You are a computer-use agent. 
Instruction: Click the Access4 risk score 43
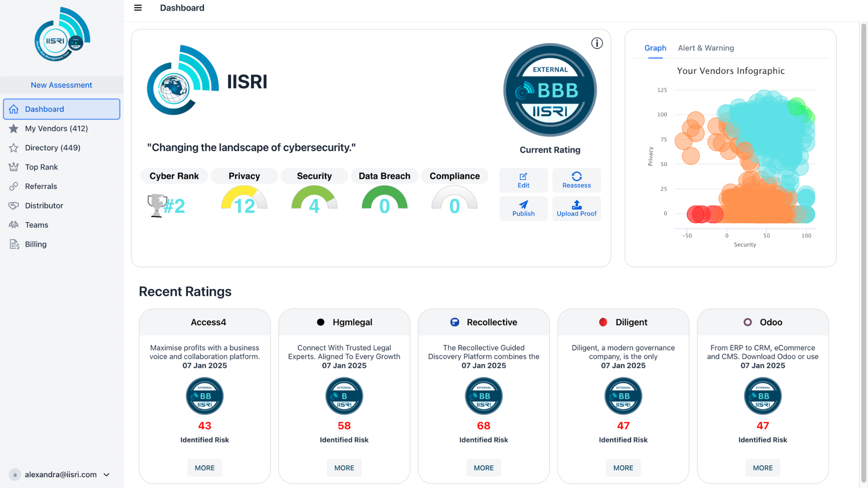pos(204,426)
